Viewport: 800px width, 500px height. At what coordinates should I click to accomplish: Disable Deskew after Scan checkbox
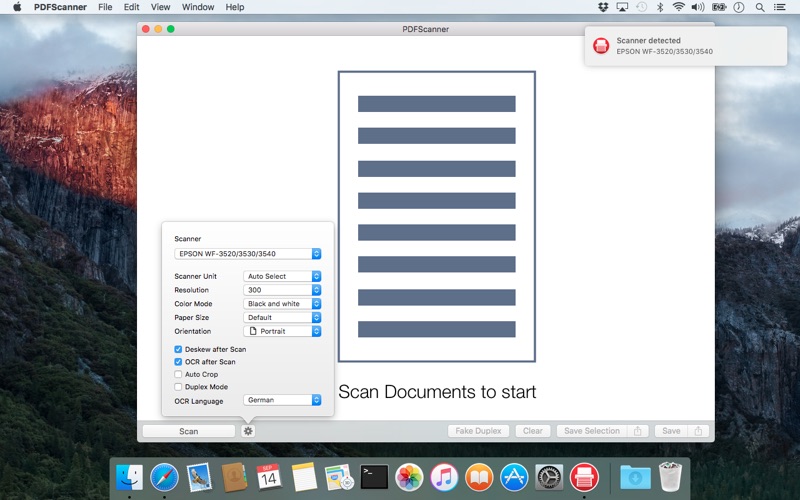pos(178,349)
